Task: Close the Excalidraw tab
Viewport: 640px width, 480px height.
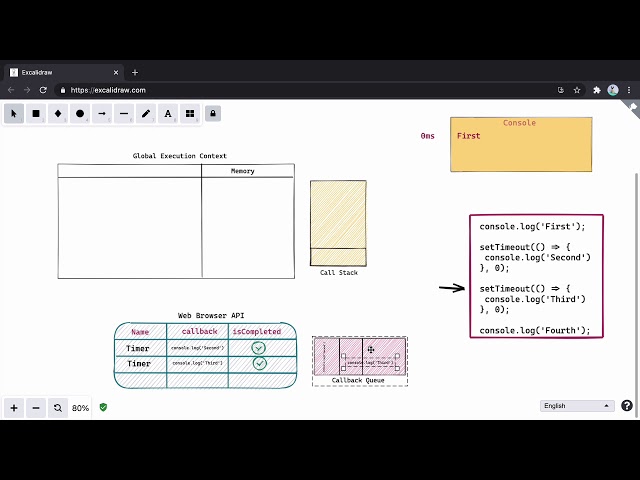Action: 116,72
